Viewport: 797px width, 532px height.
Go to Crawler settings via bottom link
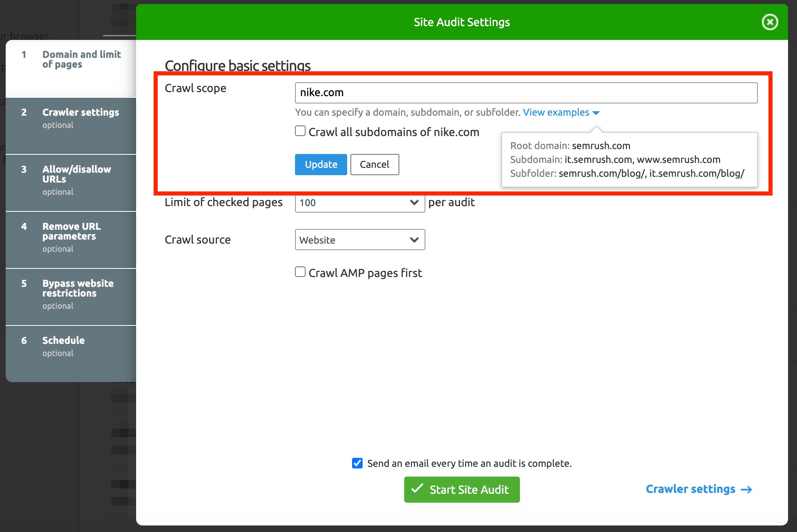[x=698, y=489]
